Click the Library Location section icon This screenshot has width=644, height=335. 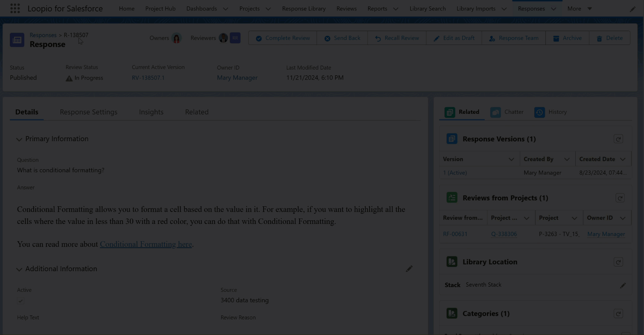452,262
